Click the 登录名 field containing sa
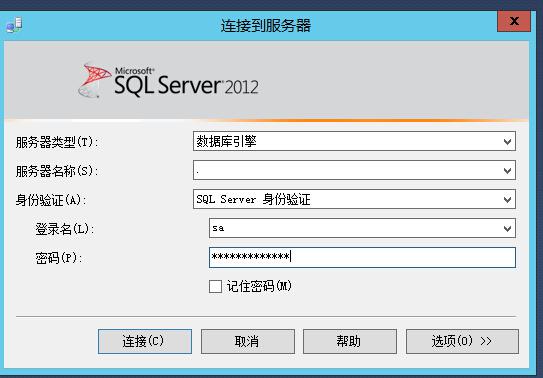Viewport: 543px width, 378px height. tap(355, 228)
